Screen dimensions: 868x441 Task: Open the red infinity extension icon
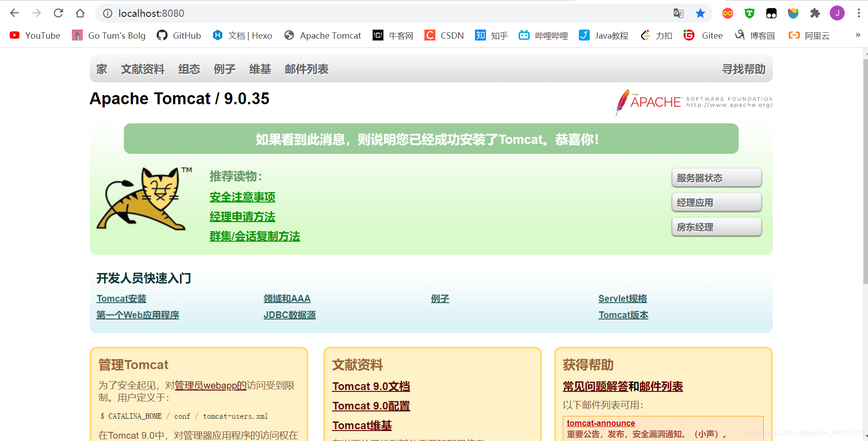tap(728, 13)
